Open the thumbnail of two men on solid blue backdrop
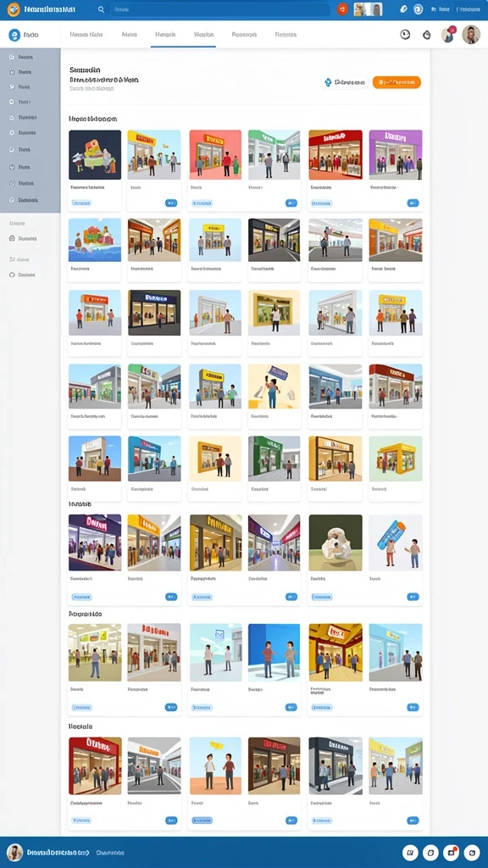The width and height of the screenshot is (488, 868). (x=274, y=652)
